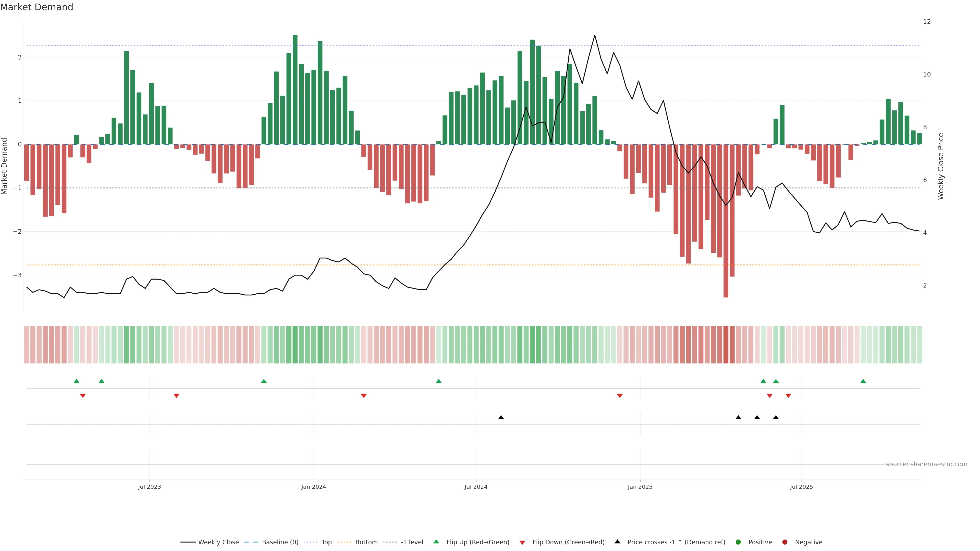Toggle the Top dotted line legend

326,542
